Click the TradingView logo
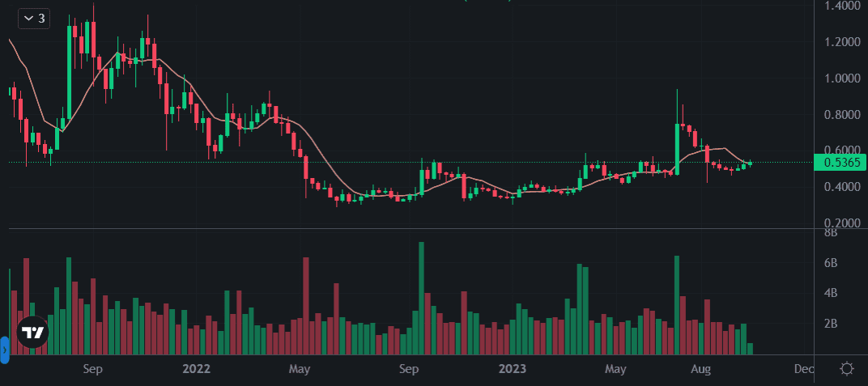868x386 pixels. pyautogui.click(x=32, y=332)
